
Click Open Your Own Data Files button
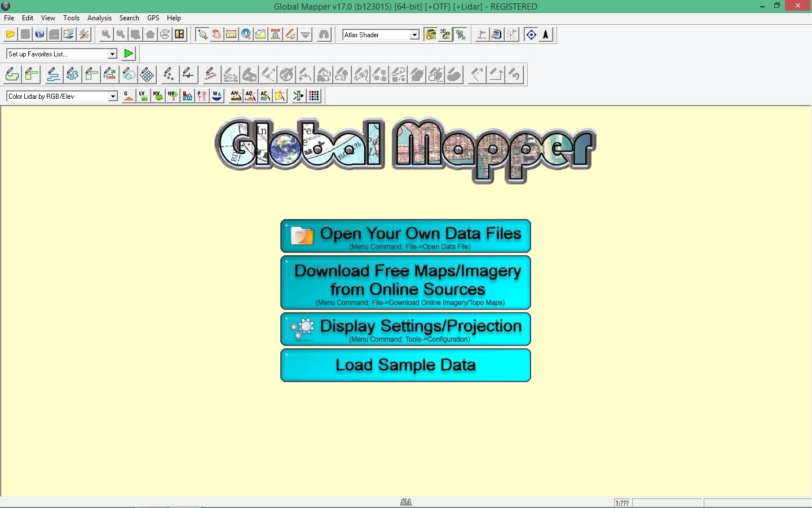click(405, 236)
